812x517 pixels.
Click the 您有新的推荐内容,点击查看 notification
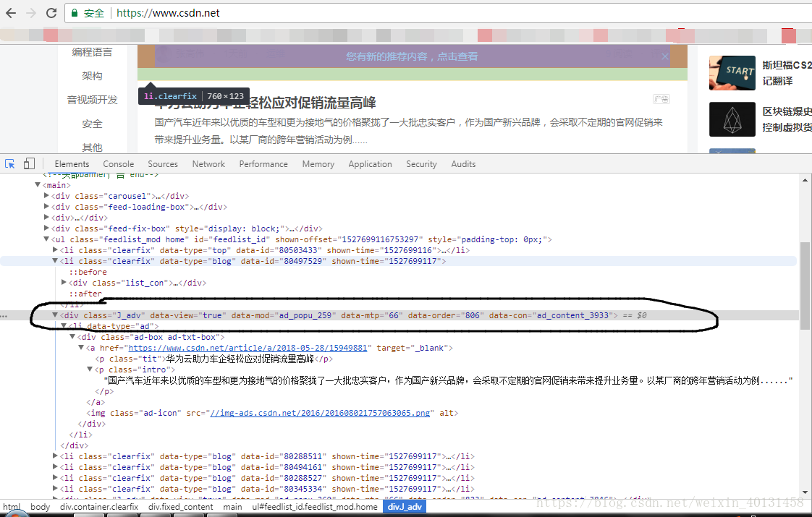(x=412, y=56)
